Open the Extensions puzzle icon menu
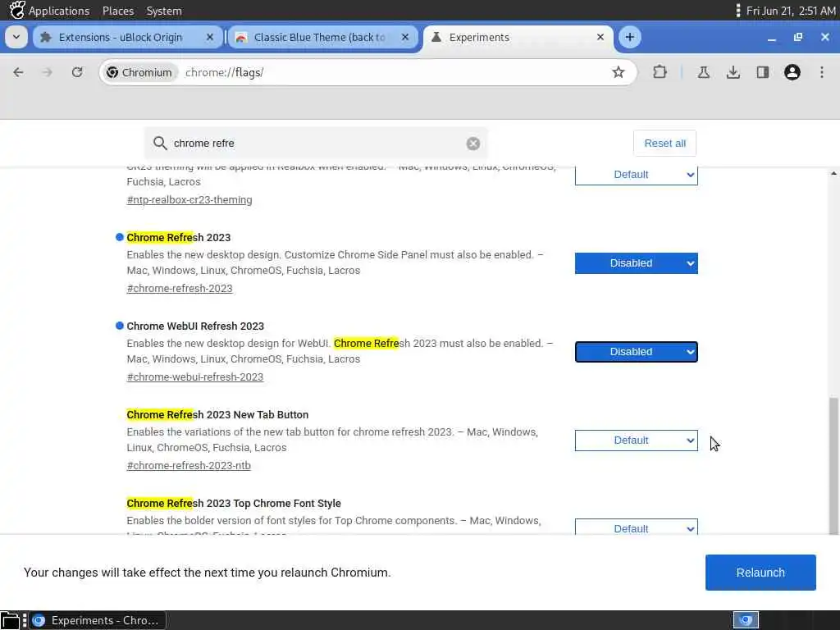 click(660, 72)
